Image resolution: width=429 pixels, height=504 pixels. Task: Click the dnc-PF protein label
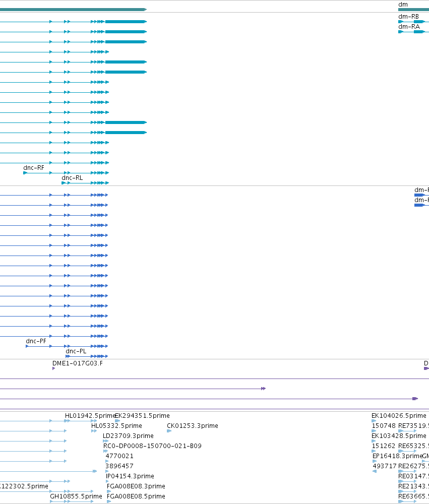(x=36, y=341)
